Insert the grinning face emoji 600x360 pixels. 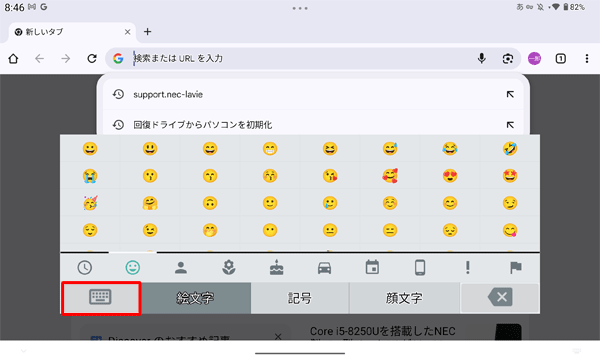click(90, 148)
